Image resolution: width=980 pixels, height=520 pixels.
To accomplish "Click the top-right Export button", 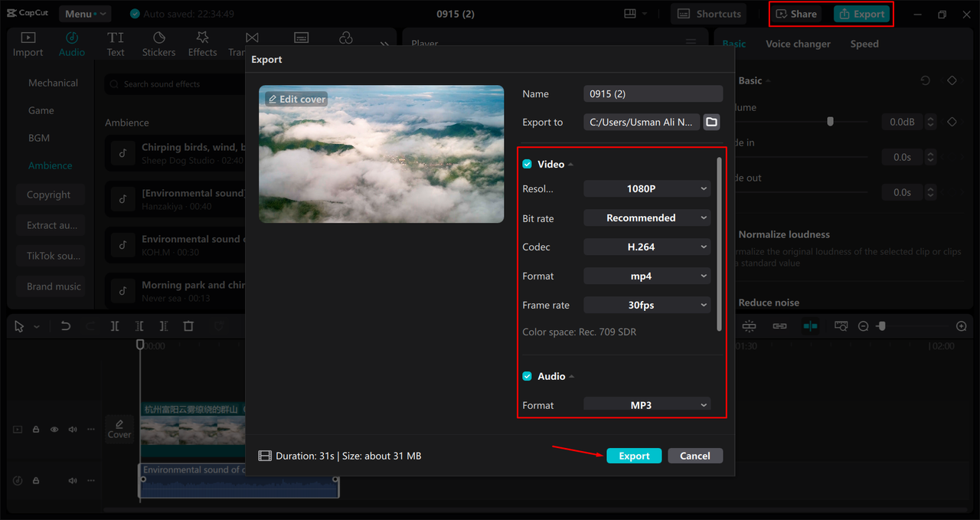I will (x=861, y=14).
